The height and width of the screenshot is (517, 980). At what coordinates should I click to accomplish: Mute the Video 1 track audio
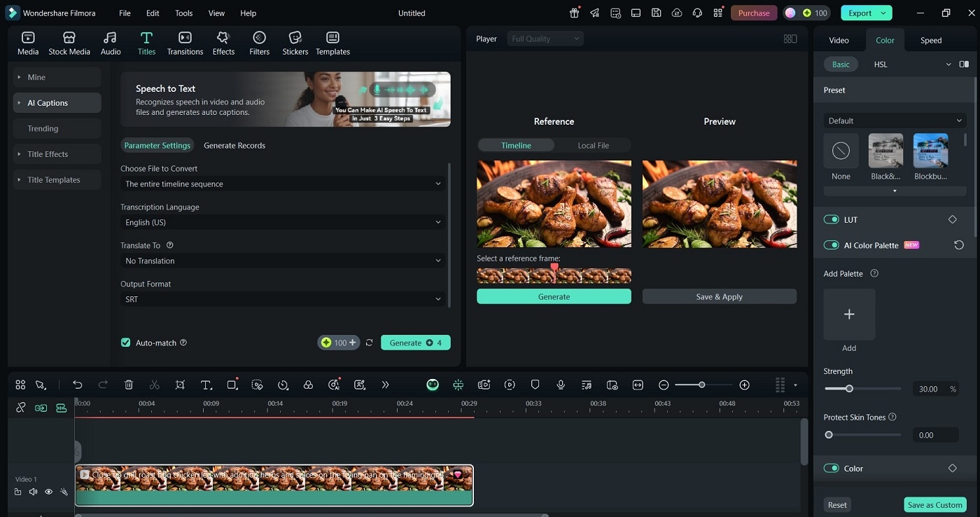[x=33, y=492]
